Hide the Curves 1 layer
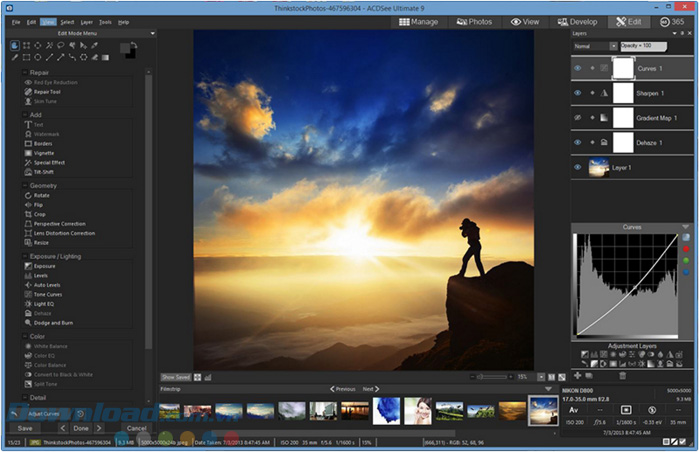Viewport: 700px width, 452px height. 576,69
